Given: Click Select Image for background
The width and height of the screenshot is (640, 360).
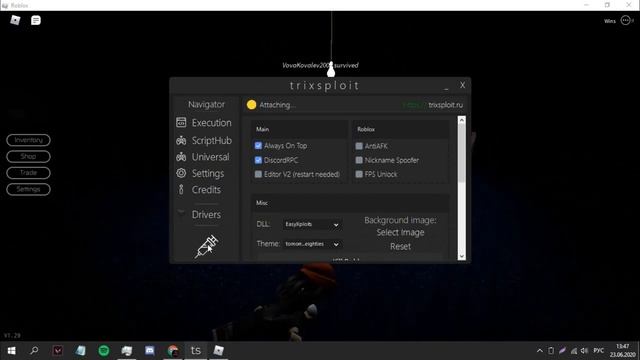Looking at the screenshot, I should point(400,232).
